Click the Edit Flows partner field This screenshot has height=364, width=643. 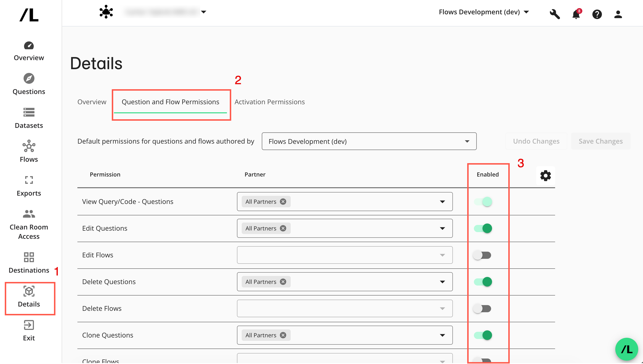point(345,255)
